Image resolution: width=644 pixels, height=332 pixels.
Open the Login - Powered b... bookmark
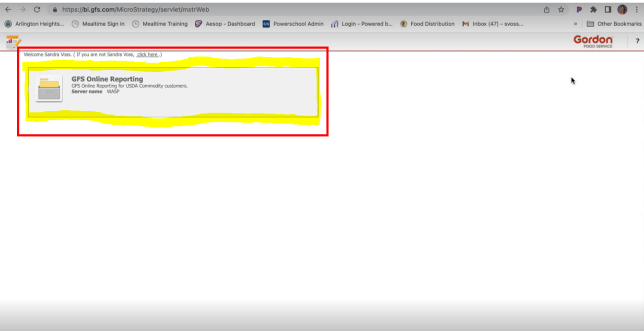tap(362, 24)
